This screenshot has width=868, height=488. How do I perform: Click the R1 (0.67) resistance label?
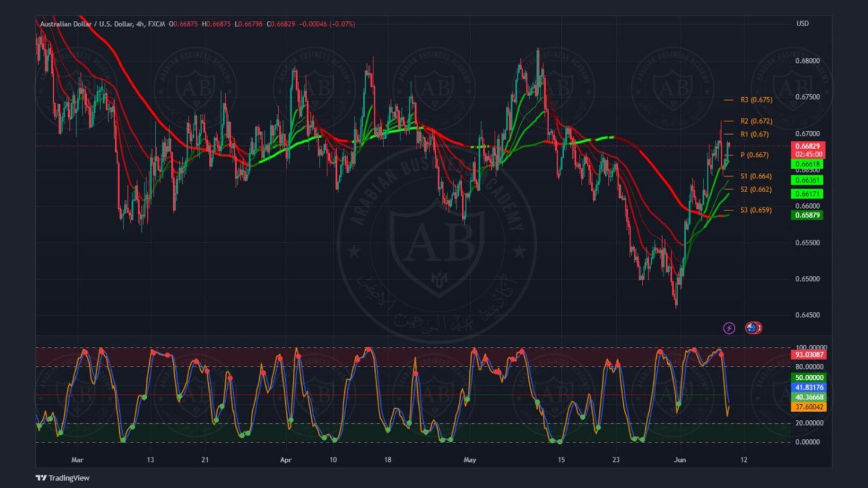click(754, 134)
